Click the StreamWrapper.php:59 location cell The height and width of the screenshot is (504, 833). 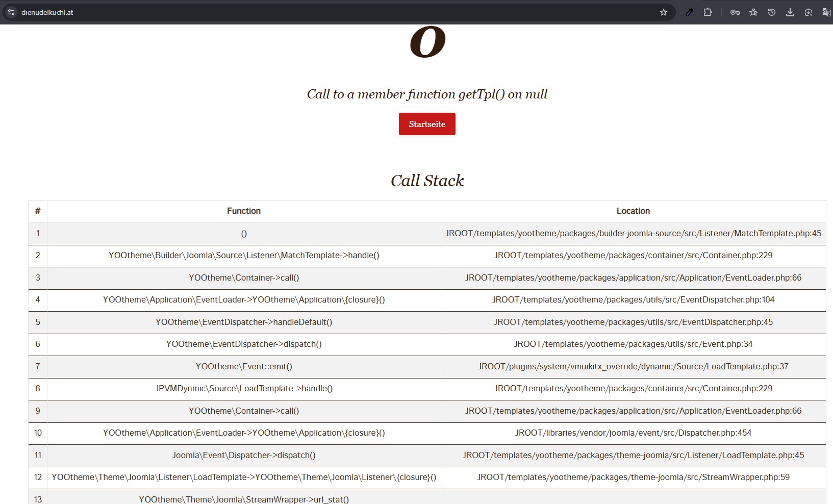point(633,477)
